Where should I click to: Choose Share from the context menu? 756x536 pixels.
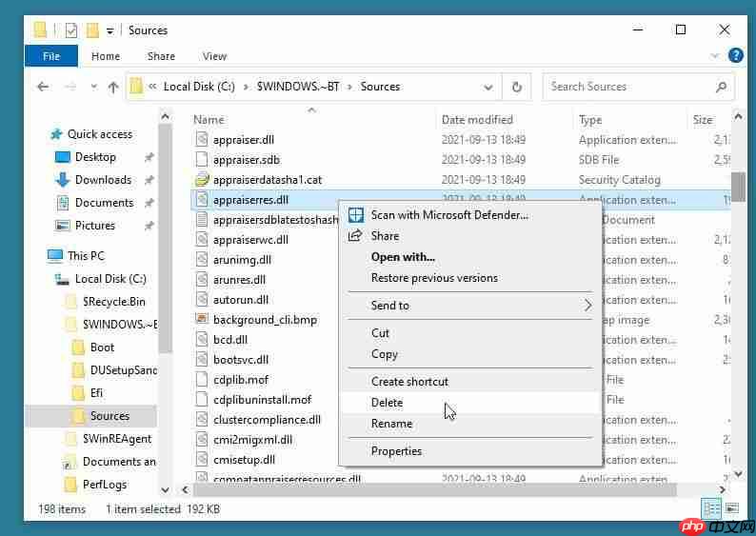pyautogui.click(x=470, y=236)
